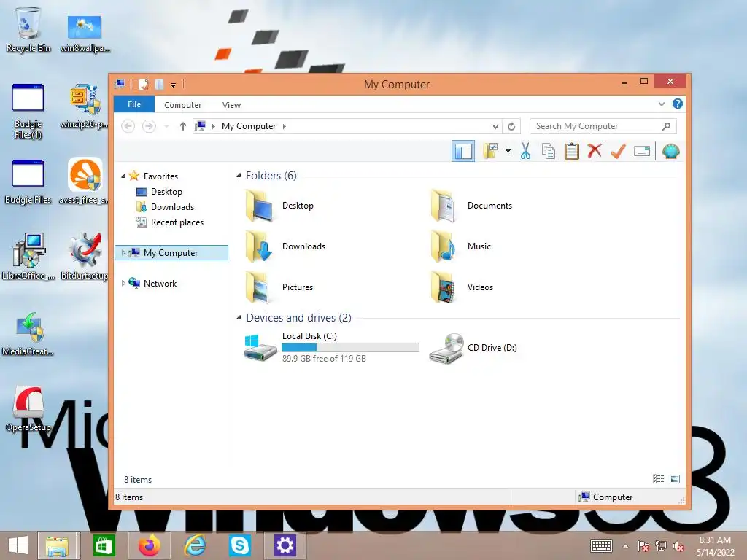
Task: Click the search magnifier icon
Action: tap(667, 126)
